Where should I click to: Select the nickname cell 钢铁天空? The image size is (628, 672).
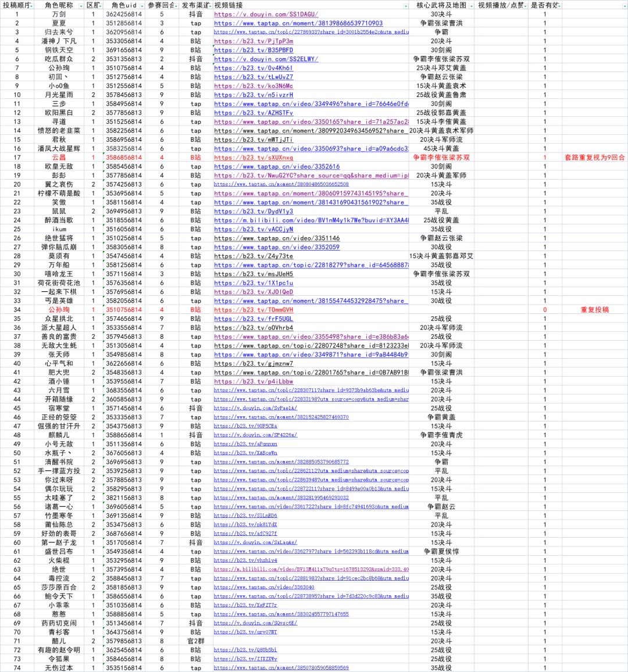pyautogui.click(x=59, y=50)
